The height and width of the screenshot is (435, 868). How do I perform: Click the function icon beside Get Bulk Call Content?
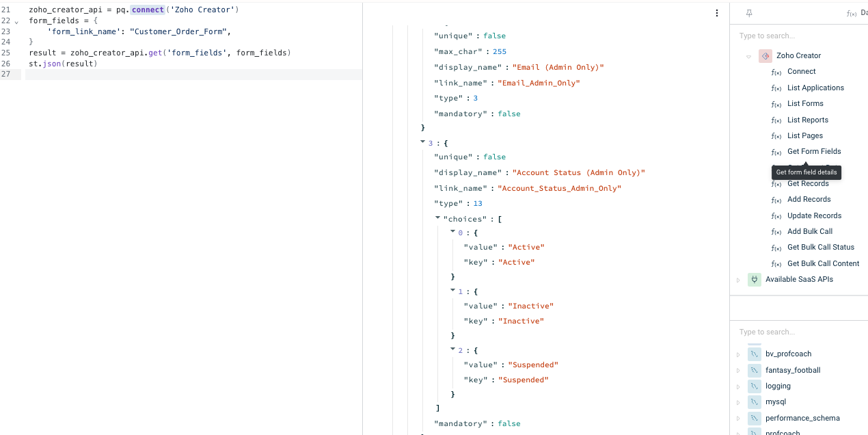776,264
